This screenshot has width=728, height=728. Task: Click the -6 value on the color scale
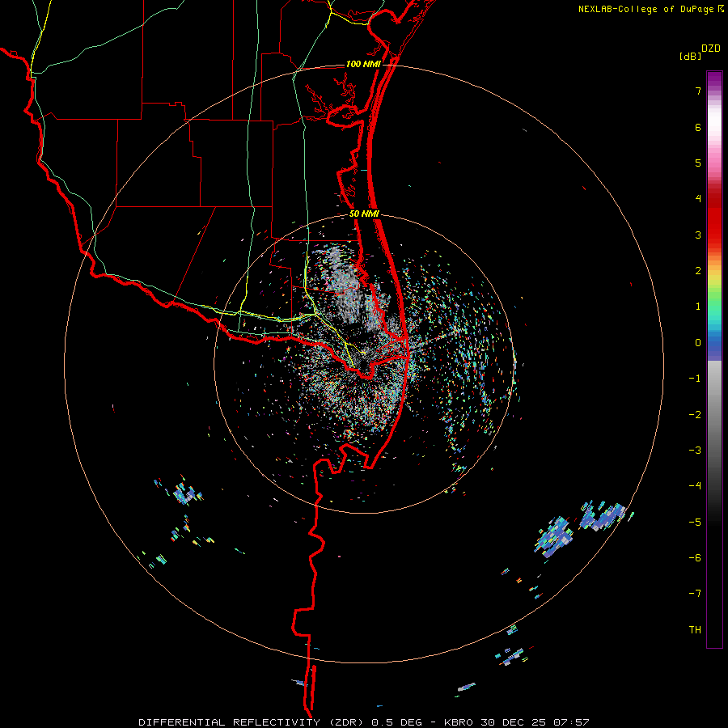(695, 558)
